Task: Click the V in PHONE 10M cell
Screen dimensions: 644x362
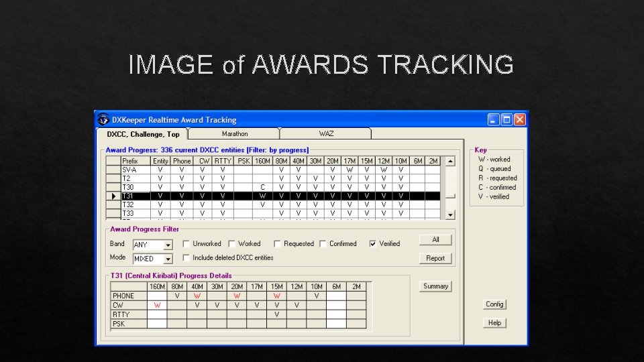Action: click(317, 296)
